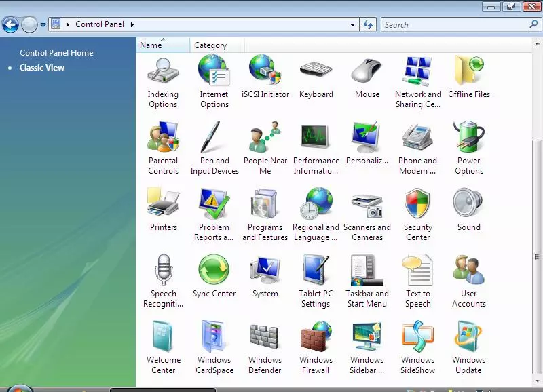Open Printers

point(164,210)
